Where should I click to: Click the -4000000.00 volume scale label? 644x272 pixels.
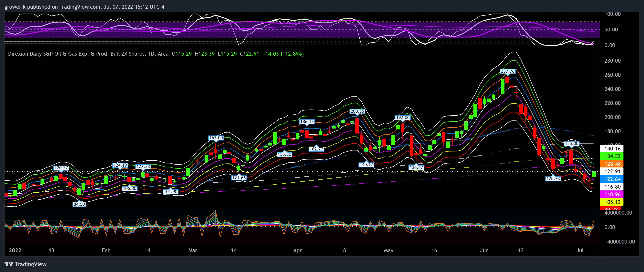619,242
